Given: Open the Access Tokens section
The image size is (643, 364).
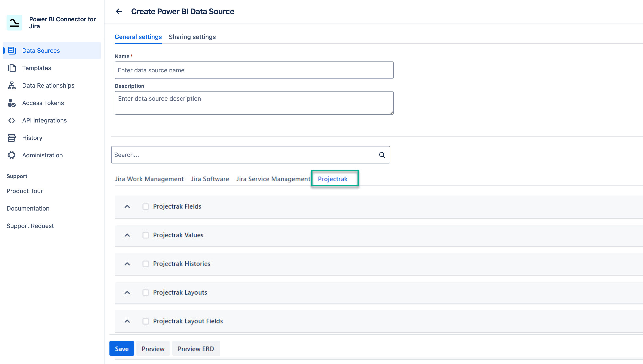Looking at the screenshot, I should click(x=43, y=103).
